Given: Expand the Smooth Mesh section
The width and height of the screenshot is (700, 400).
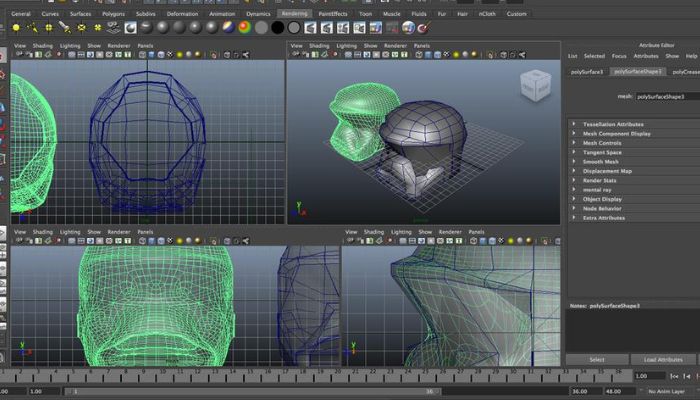Looking at the screenshot, I should click(601, 161).
